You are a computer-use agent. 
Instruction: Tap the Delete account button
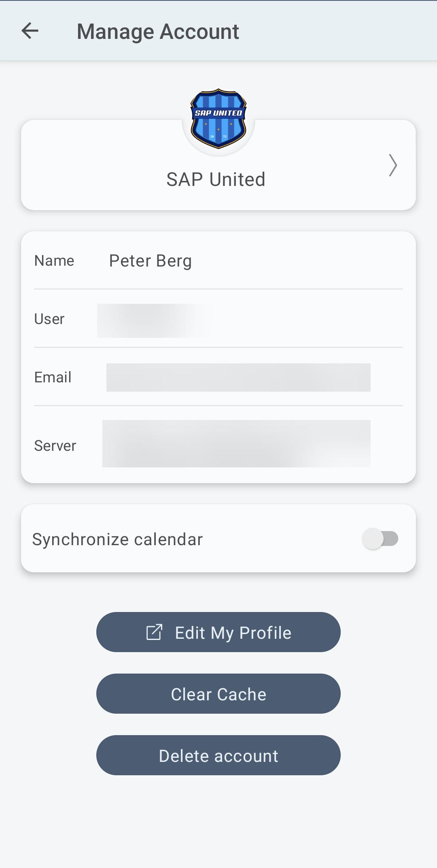tap(218, 755)
